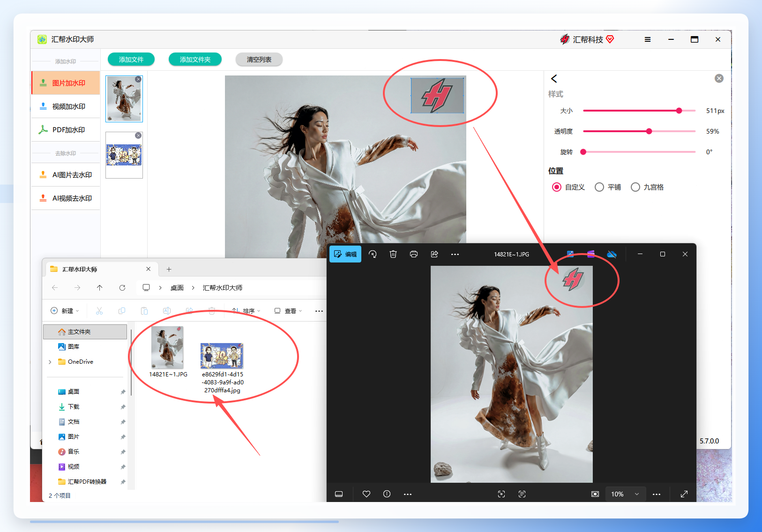The image size is (762, 532).
Task: Click the rotate icon in the Photos viewer
Action: click(373, 254)
